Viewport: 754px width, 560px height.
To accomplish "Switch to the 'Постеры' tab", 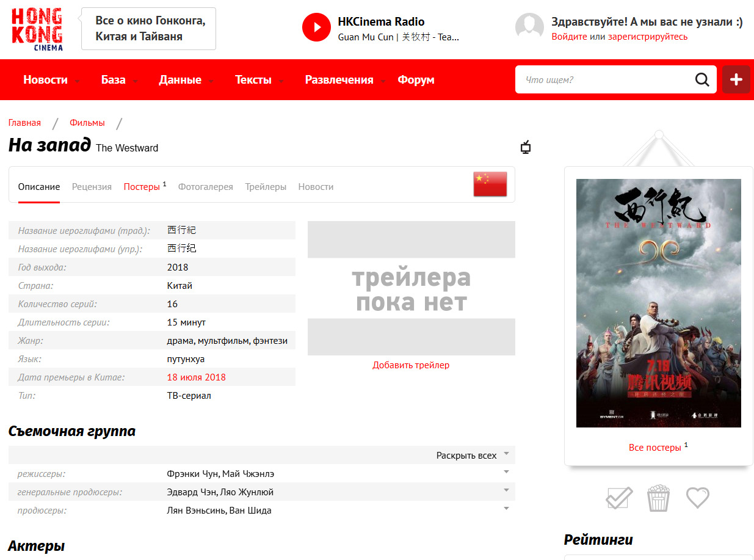I will point(142,187).
